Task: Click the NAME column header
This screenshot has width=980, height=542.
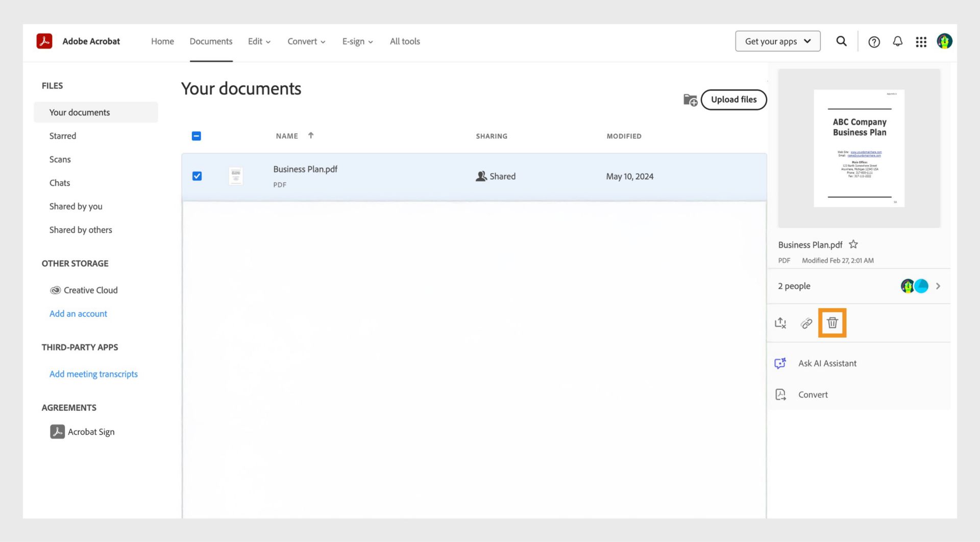Action: point(287,136)
